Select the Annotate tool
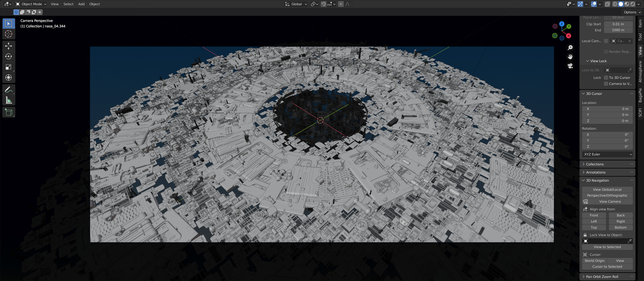The image size is (644, 281). point(8,90)
